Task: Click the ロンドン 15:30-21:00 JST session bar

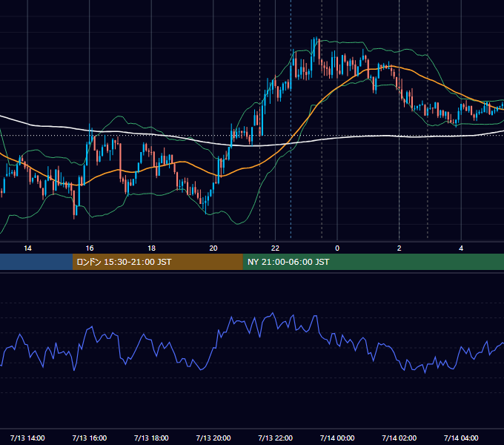Action: [x=157, y=262]
